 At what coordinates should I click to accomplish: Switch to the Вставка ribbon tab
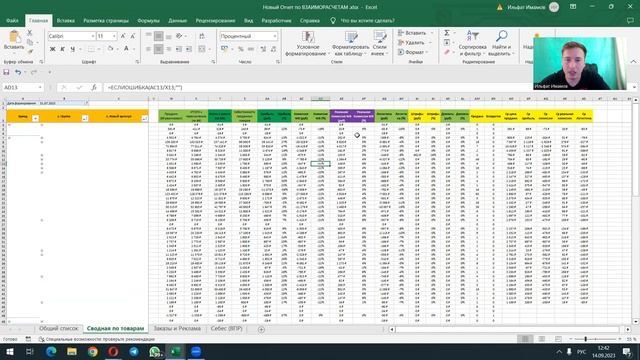[x=65, y=20]
